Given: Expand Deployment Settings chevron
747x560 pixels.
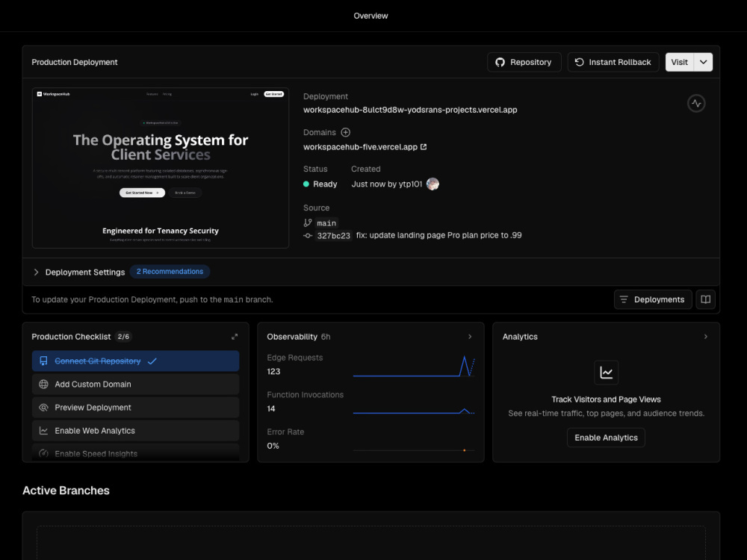Looking at the screenshot, I should pos(36,273).
